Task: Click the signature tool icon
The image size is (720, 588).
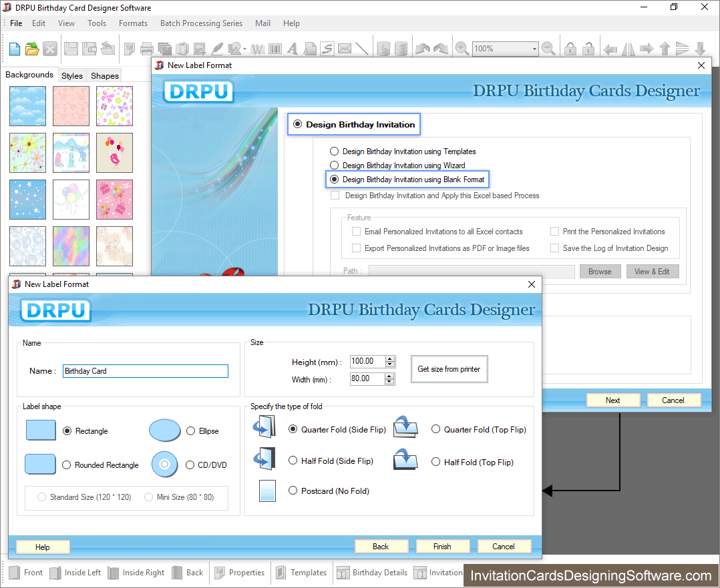Action: (x=327, y=48)
